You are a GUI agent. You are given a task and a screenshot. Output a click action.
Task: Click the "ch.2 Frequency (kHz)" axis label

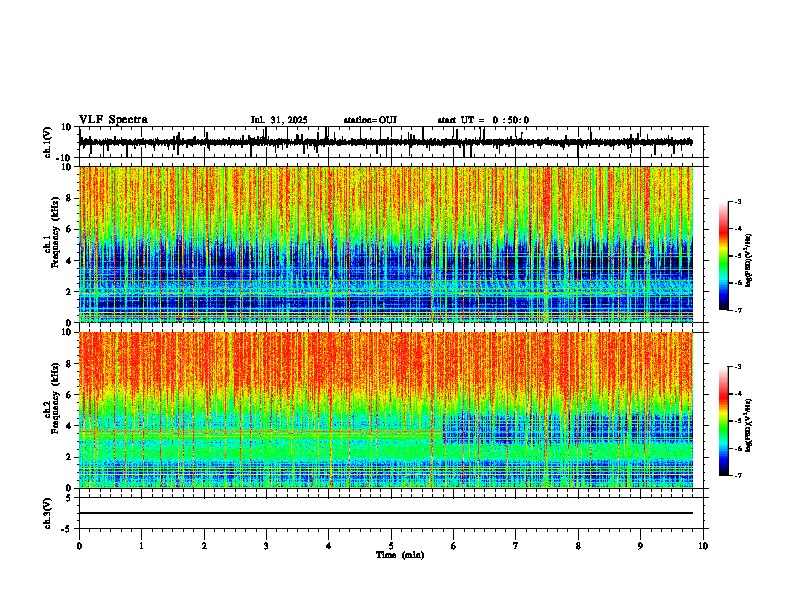[x=51, y=398]
